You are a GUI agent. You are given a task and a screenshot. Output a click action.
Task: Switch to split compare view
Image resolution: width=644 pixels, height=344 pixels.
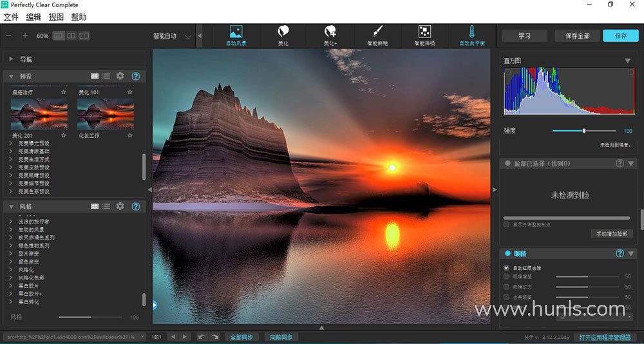tap(84, 36)
